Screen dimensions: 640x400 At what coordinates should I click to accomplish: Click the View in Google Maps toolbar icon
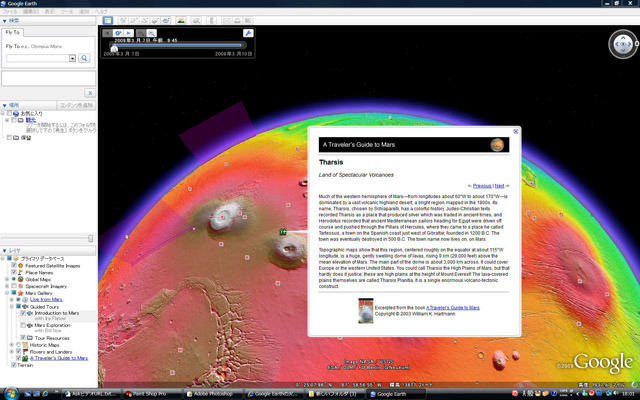click(248, 20)
